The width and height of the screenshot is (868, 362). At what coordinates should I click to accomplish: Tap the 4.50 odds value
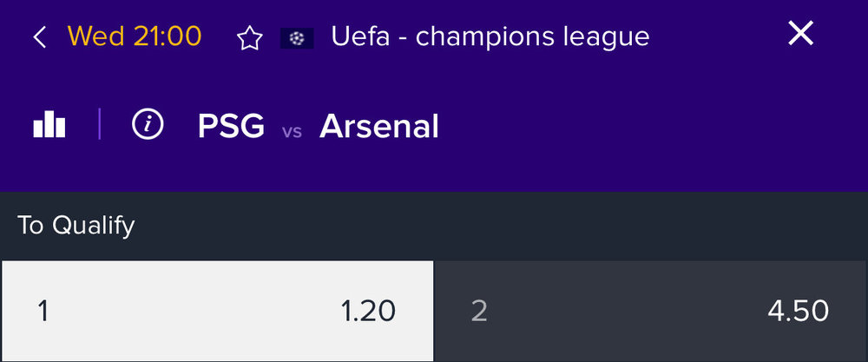(799, 311)
